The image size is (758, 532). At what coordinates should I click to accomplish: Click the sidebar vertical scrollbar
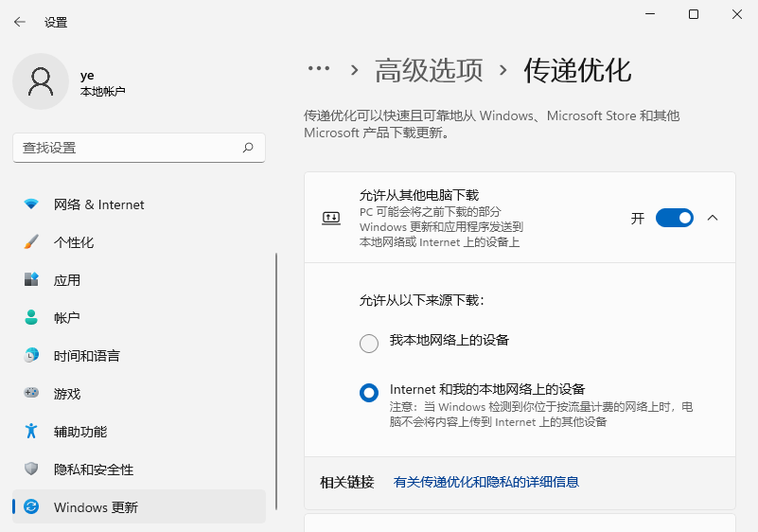(276, 379)
